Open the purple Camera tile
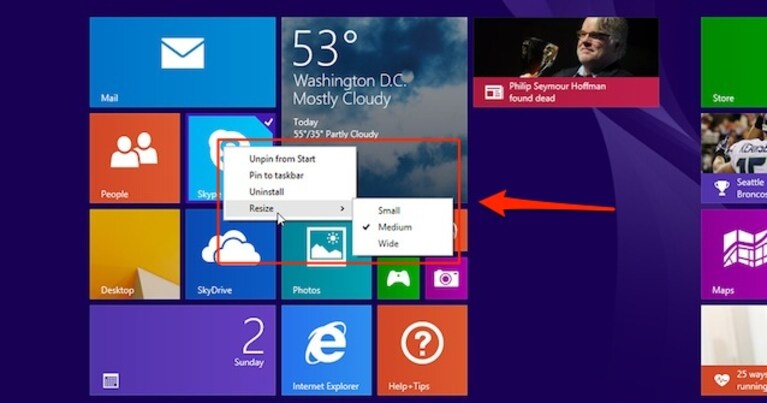767x403 pixels. click(446, 279)
